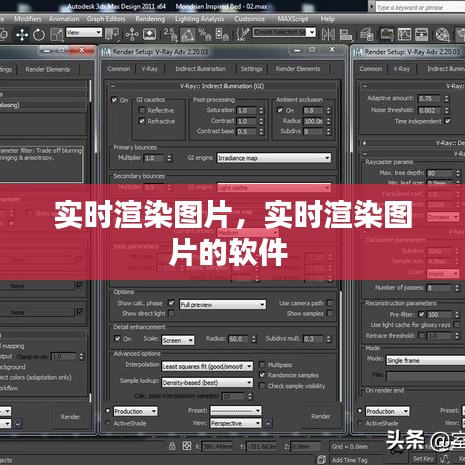Open the Interpolation Least squares fit dropdown
Image resolution: width=465 pixels, height=465 pixels.
pyautogui.click(x=207, y=367)
